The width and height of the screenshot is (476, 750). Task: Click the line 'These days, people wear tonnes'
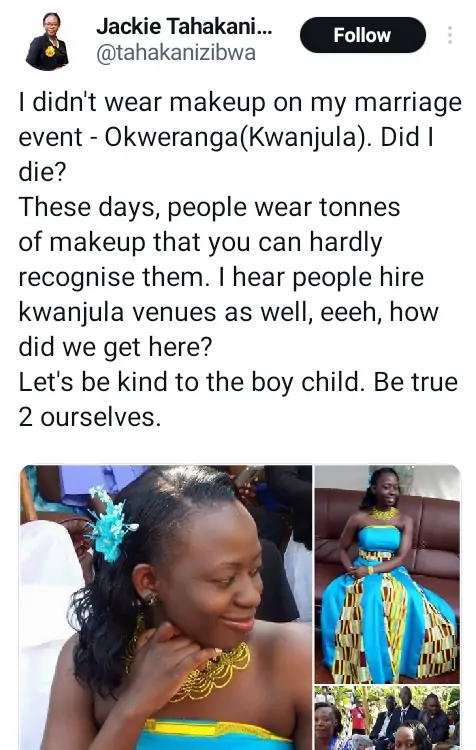pyautogui.click(x=209, y=207)
